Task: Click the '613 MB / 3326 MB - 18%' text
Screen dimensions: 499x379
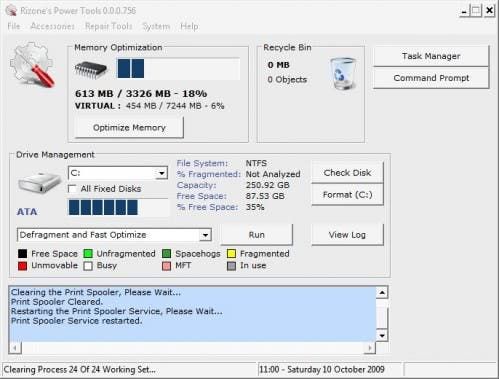Action: (x=141, y=94)
